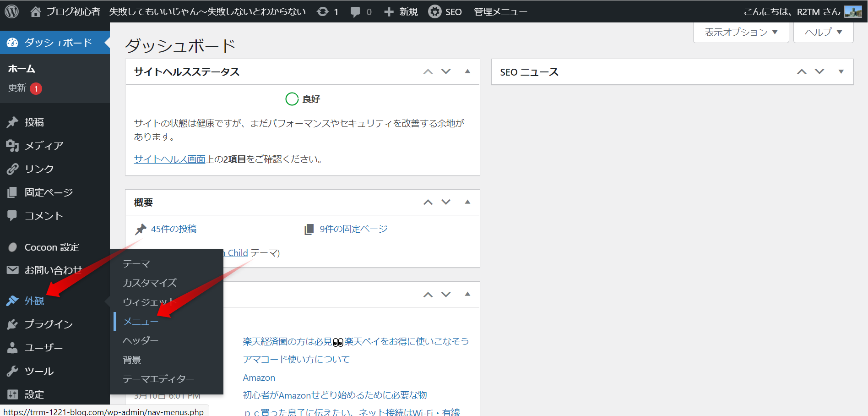Click the user avatar thumbnail at top right
Viewport: 868px width, 416px height.
(853, 11)
